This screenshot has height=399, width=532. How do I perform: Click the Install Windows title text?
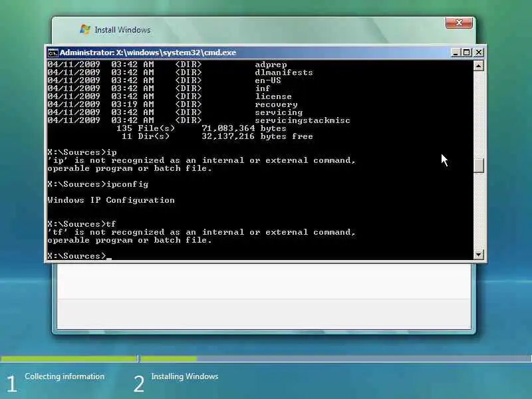click(x=122, y=30)
